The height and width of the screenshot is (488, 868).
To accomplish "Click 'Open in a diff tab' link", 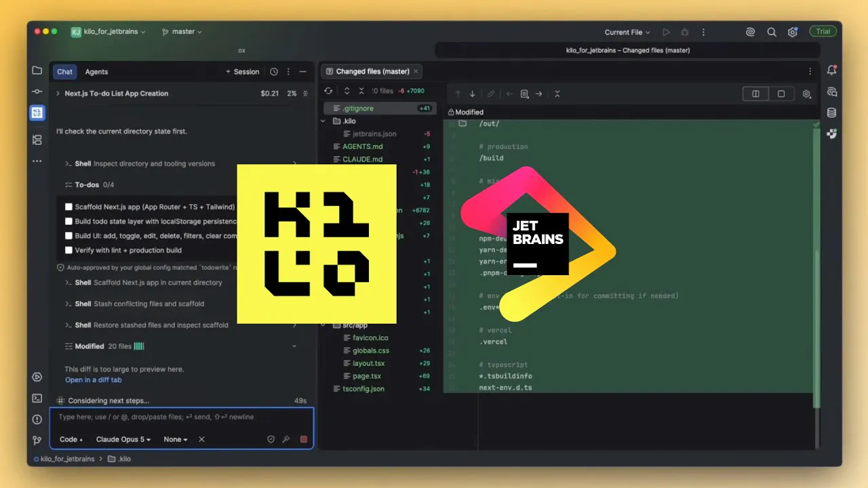I will [94, 380].
